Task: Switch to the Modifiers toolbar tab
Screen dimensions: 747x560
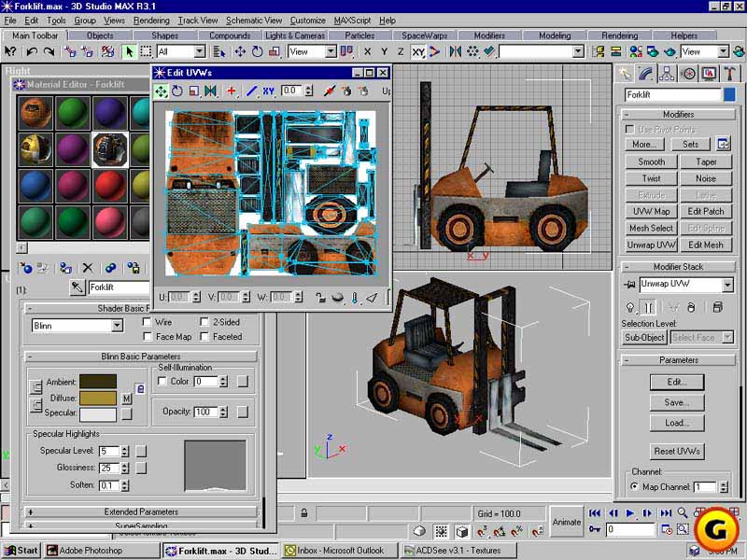Action: pyautogui.click(x=489, y=35)
